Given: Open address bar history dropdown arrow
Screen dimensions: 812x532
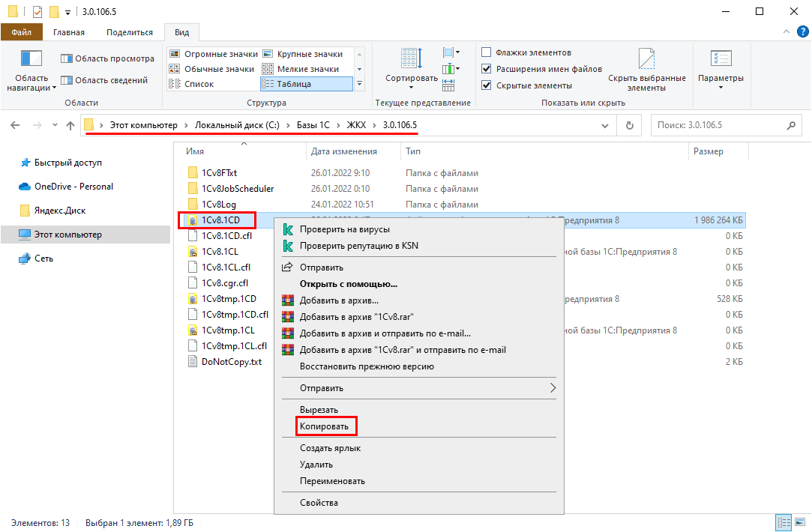Looking at the screenshot, I should point(605,125).
